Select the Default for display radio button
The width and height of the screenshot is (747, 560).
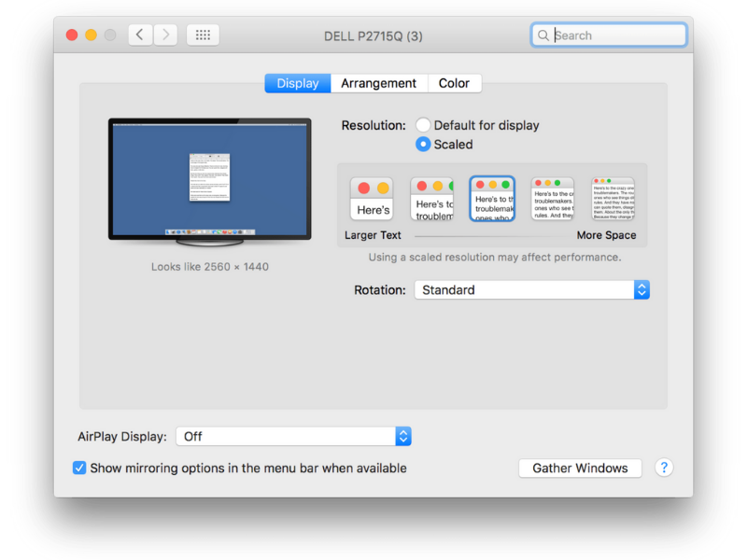(x=423, y=125)
